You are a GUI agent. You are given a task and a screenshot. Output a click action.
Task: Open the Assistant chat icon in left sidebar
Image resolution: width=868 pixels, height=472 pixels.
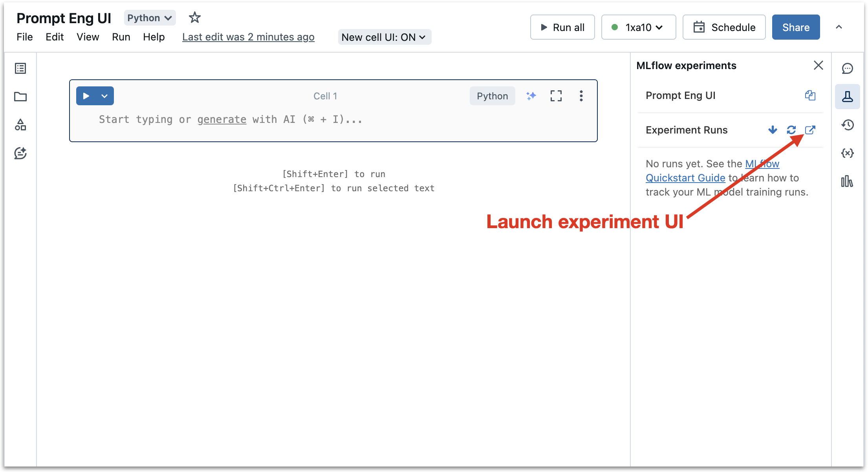pyautogui.click(x=20, y=153)
